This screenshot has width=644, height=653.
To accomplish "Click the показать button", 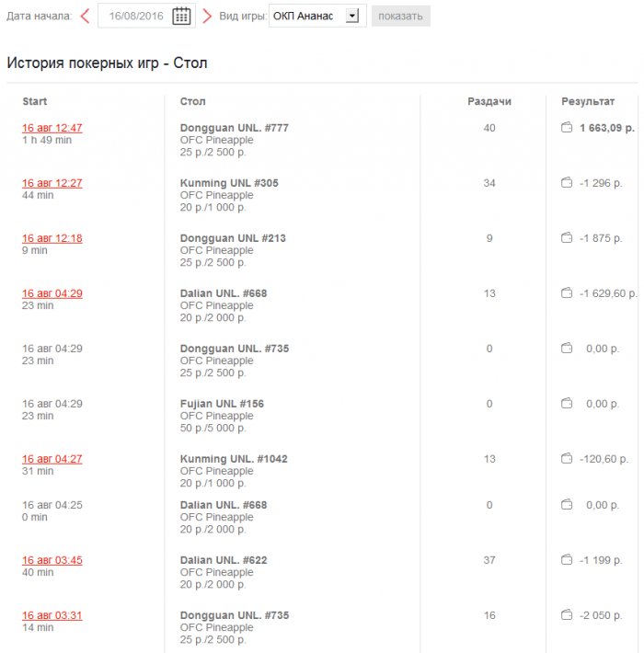I will 401,16.
